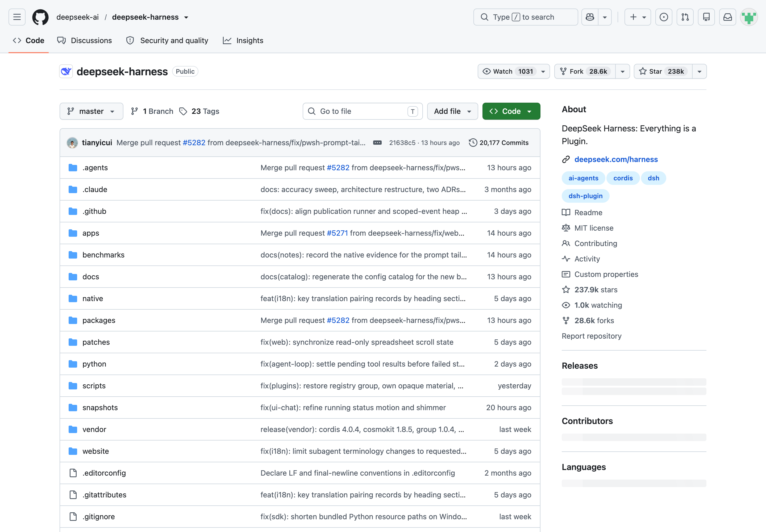The image size is (766, 532).
Task: Fork the repository with Fork button
Action: tap(585, 71)
